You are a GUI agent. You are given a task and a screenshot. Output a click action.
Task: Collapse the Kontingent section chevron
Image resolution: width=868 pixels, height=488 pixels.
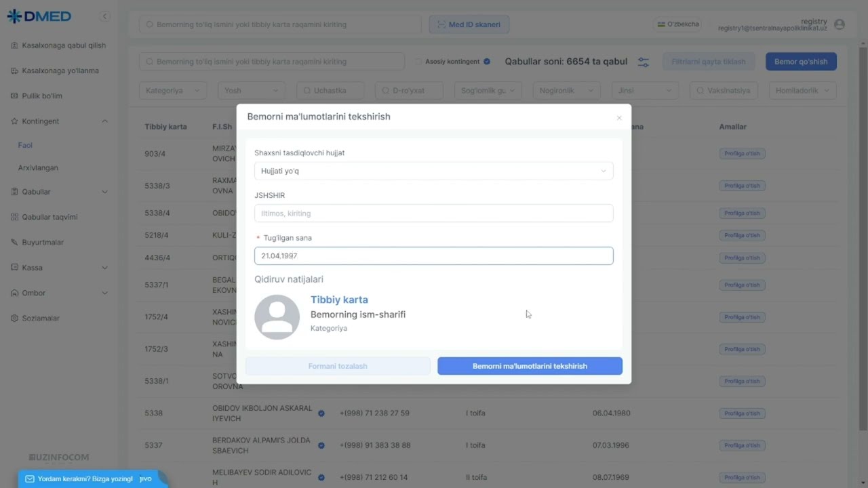104,121
